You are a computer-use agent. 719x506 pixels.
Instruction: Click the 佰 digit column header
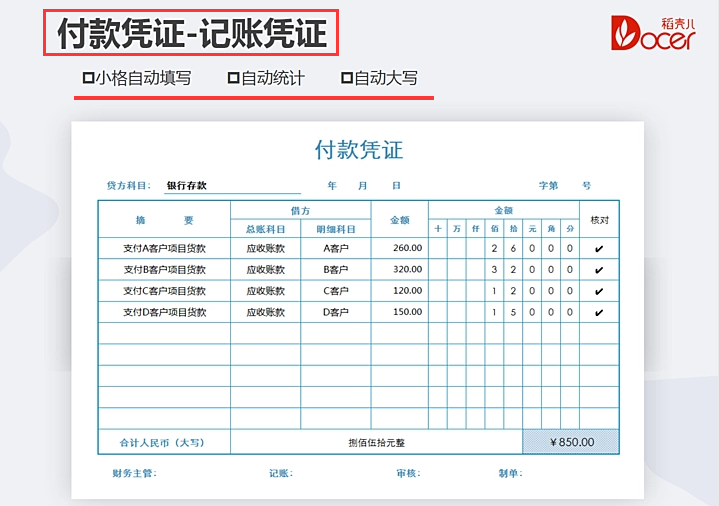(x=494, y=228)
